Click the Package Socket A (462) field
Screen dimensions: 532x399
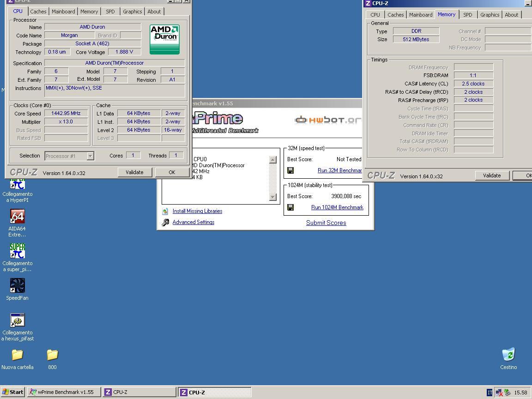(x=92, y=43)
